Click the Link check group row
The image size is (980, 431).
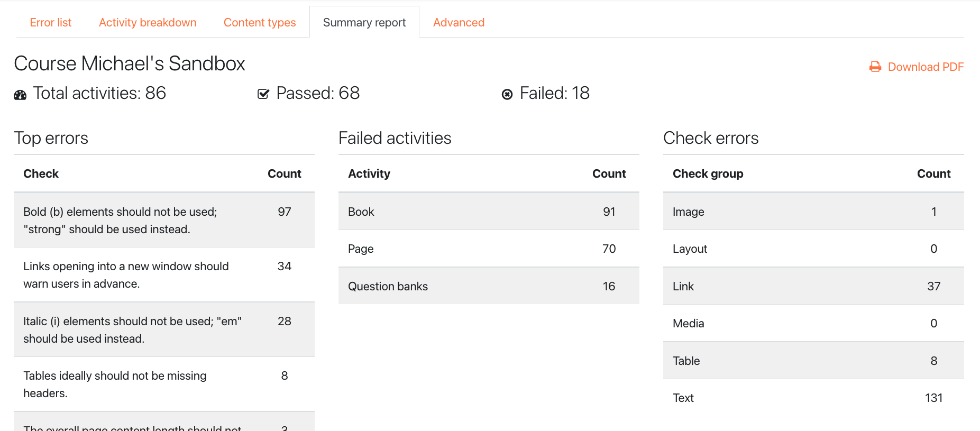pyautogui.click(x=813, y=286)
